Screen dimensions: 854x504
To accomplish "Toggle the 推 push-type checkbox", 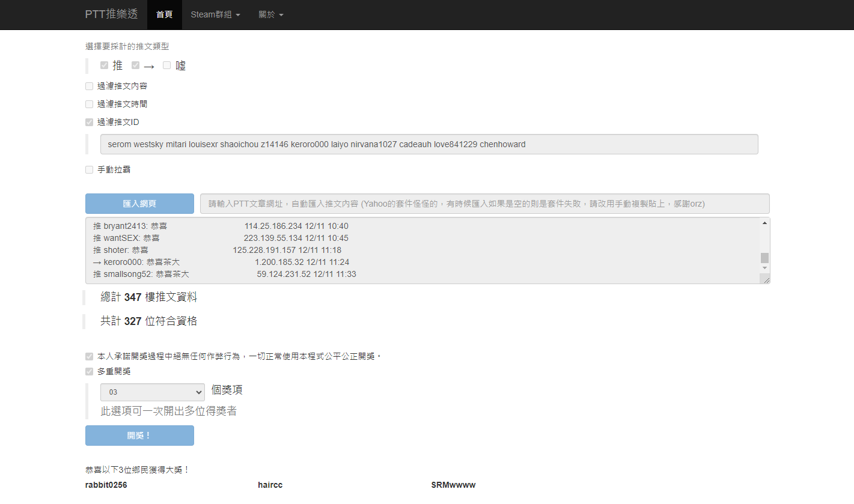I will click(105, 65).
